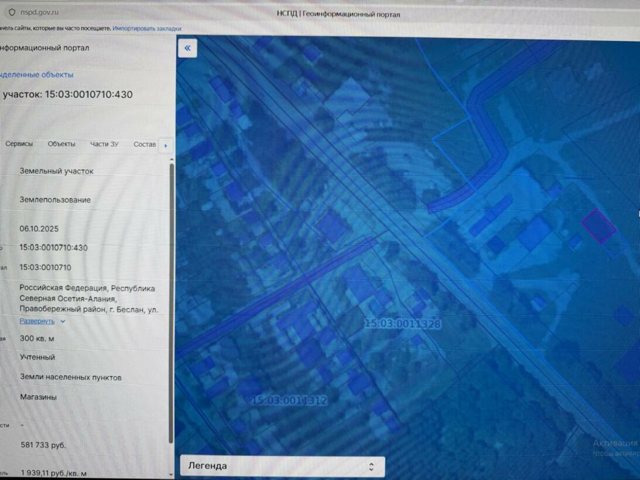Click the nspd.gov.ru address field
Viewport: 640px width, 480px height.
(x=39, y=12)
